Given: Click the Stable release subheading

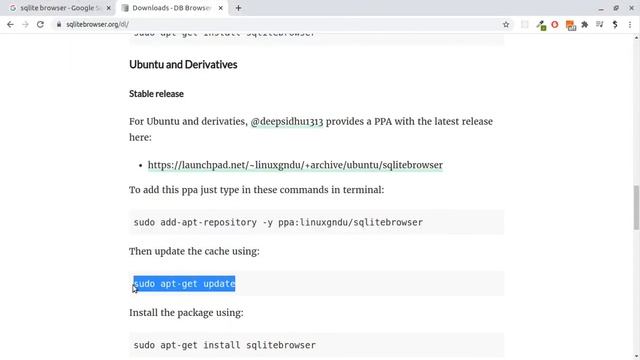Looking at the screenshot, I should (156, 94).
